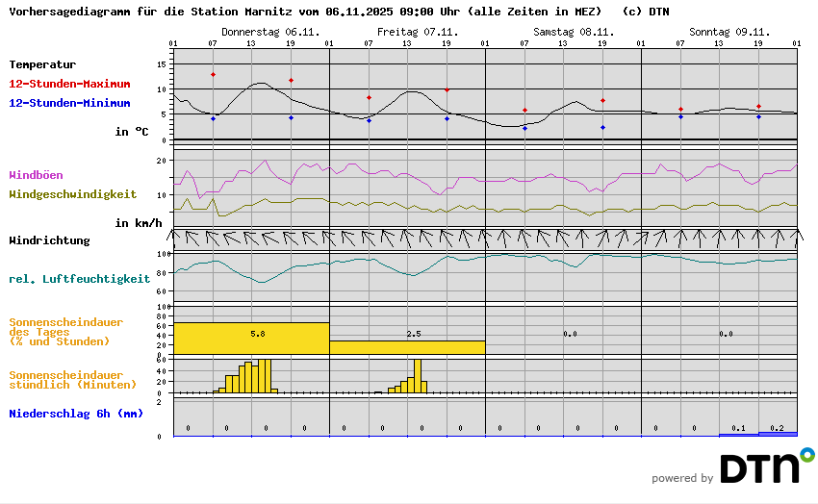Click the Windböen legend label
This screenshot has height=504, width=818.
(x=36, y=175)
